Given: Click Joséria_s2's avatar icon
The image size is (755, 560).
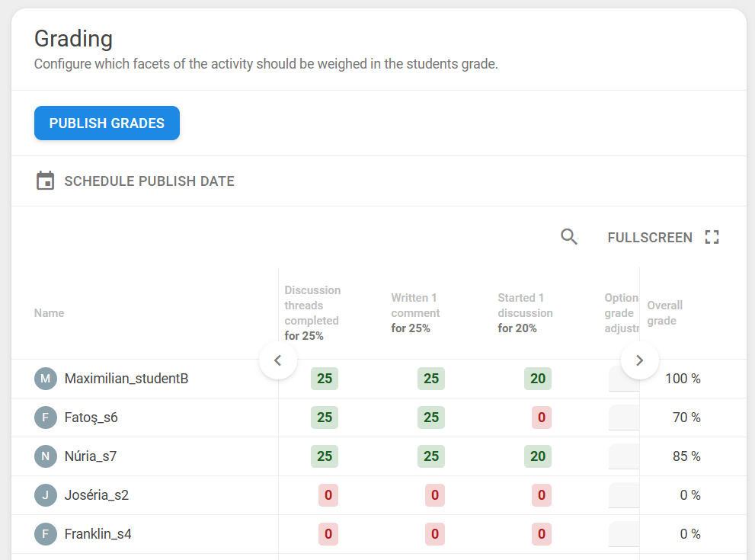Looking at the screenshot, I should (x=46, y=495).
